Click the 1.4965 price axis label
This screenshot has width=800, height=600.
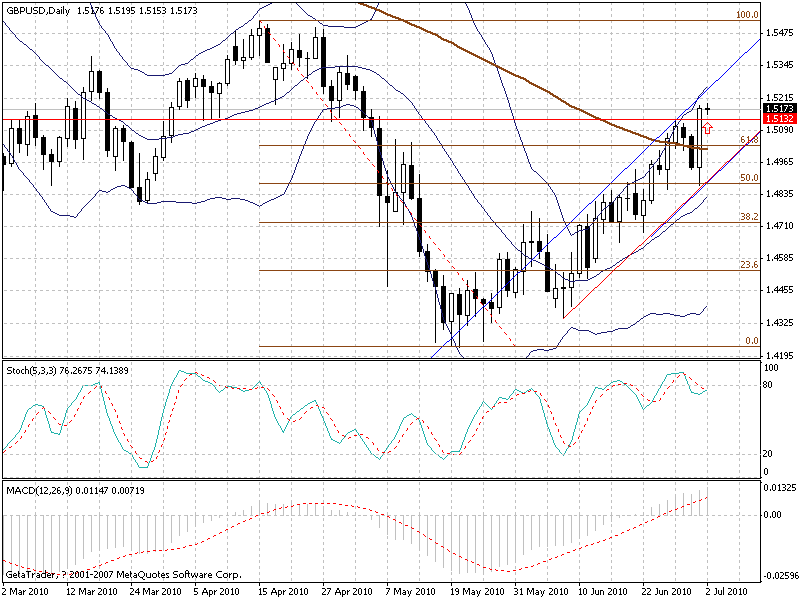click(x=780, y=162)
